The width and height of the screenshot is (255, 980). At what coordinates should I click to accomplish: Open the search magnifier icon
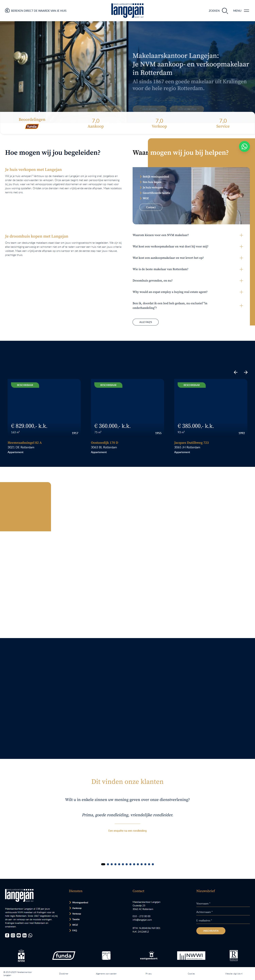tap(225, 11)
